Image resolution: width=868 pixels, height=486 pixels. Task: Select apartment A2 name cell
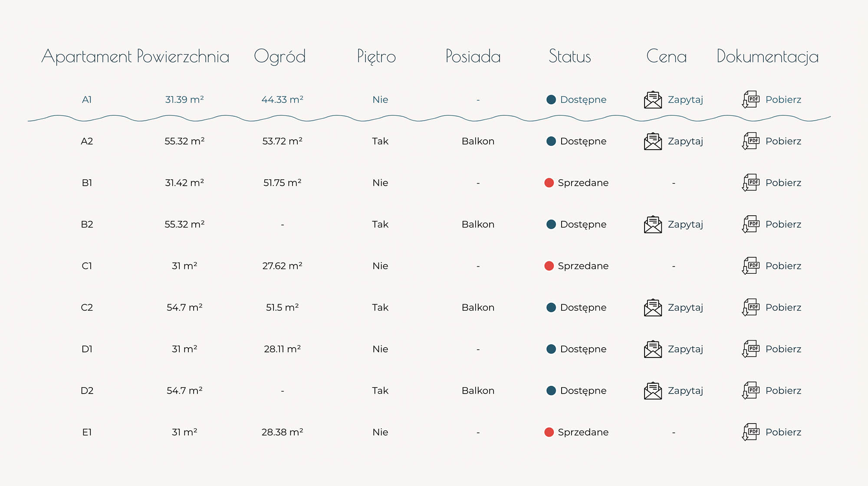pos(87,141)
